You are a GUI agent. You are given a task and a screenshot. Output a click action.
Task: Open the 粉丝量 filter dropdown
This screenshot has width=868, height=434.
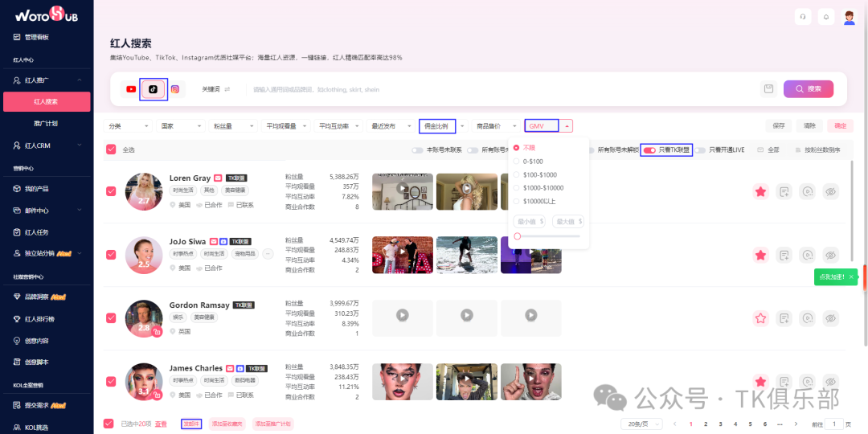(x=233, y=126)
